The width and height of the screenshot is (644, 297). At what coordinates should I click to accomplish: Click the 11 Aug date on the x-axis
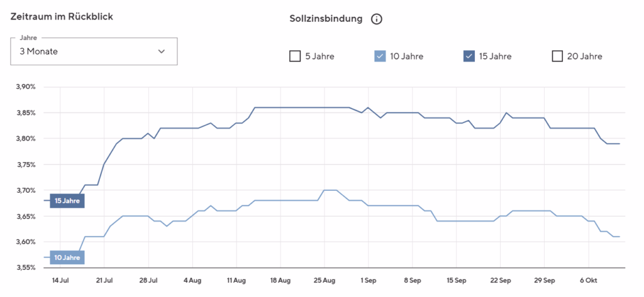coord(236,279)
